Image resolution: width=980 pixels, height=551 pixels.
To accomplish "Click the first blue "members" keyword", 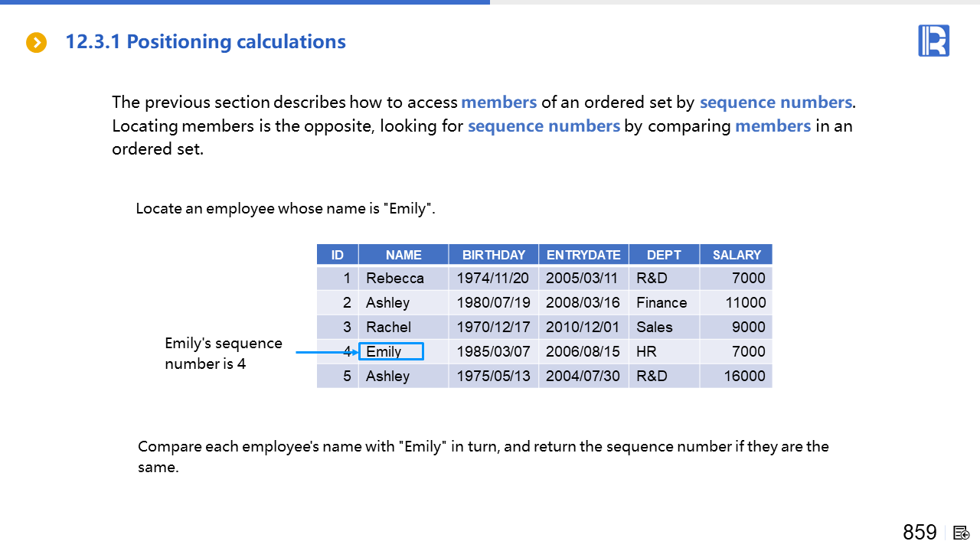I will tap(498, 103).
